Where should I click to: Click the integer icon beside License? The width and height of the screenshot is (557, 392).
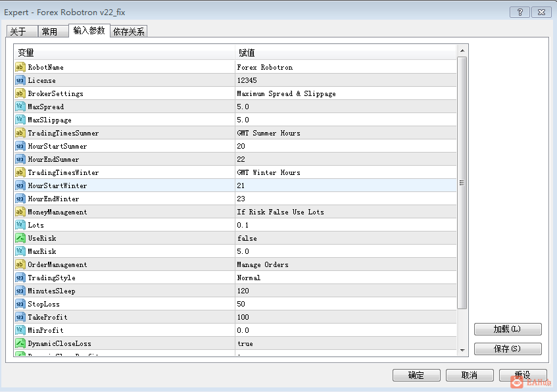coord(20,80)
